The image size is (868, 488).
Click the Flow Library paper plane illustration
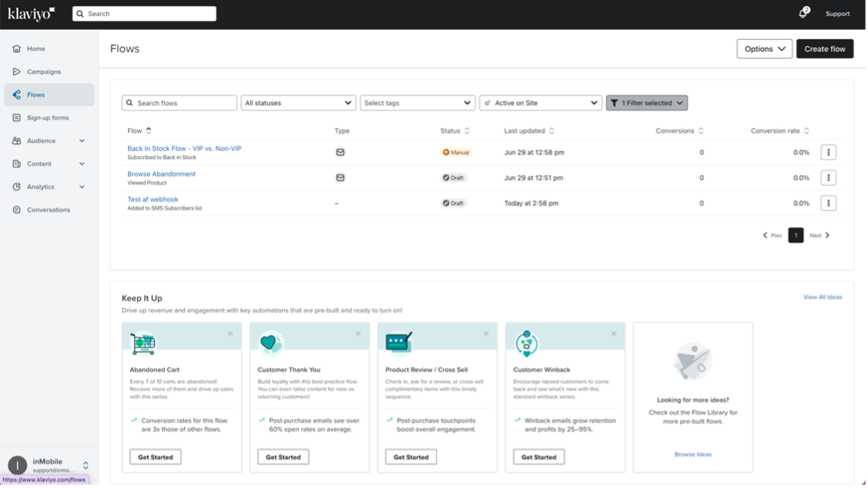(x=693, y=362)
